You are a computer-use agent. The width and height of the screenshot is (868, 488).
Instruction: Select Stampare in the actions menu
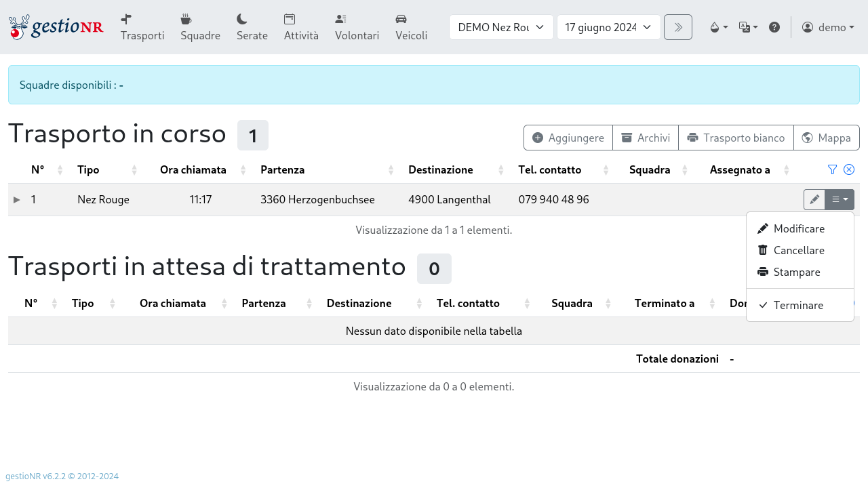(x=797, y=272)
